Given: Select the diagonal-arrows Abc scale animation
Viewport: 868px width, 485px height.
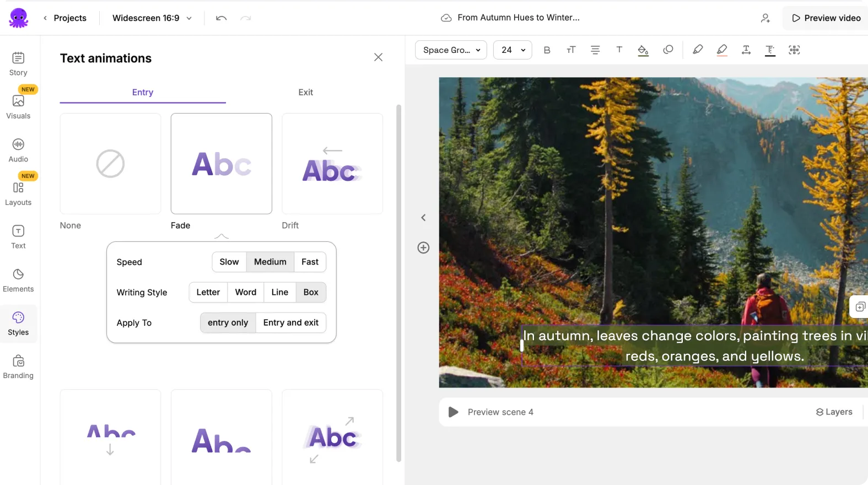Looking at the screenshot, I should coord(332,438).
